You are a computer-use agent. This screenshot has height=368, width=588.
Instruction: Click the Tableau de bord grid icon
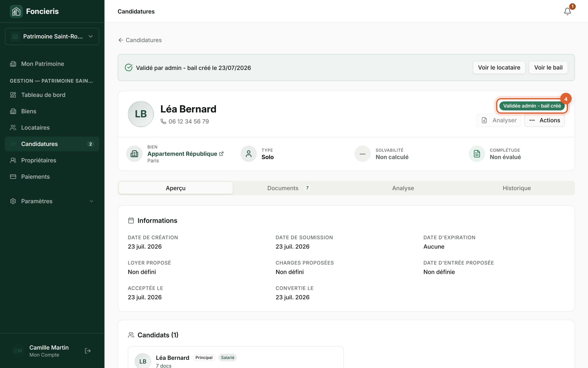[13, 95]
